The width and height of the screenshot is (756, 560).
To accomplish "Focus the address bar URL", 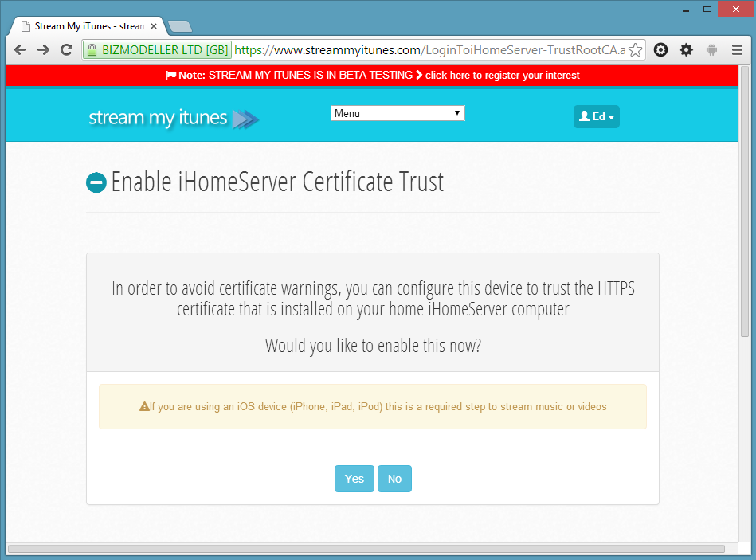I will pos(429,50).
